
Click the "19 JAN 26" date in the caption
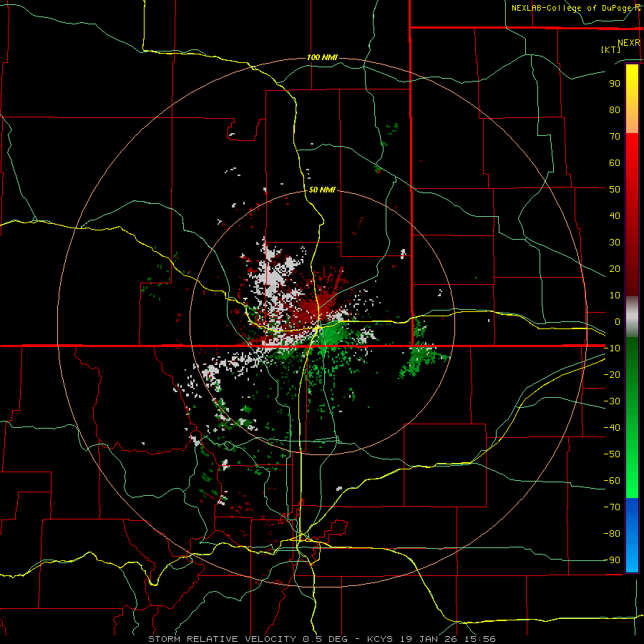pos(428,639)
